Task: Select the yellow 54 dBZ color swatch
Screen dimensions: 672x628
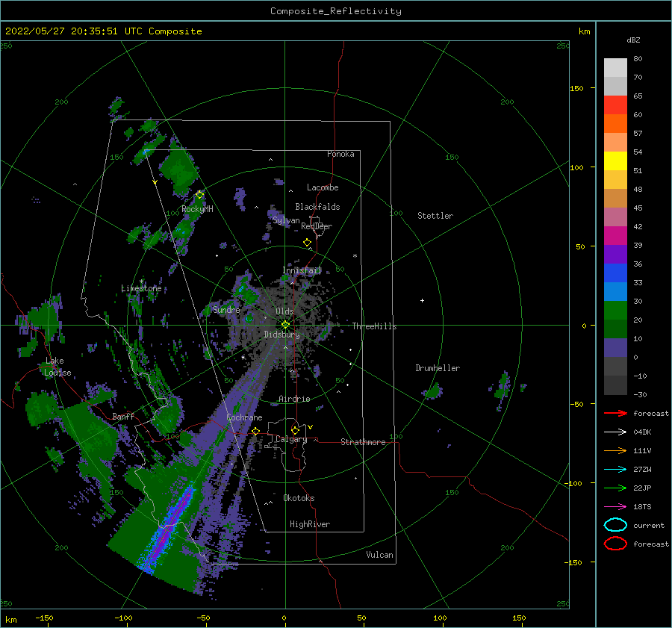Action: click(615, 161)
